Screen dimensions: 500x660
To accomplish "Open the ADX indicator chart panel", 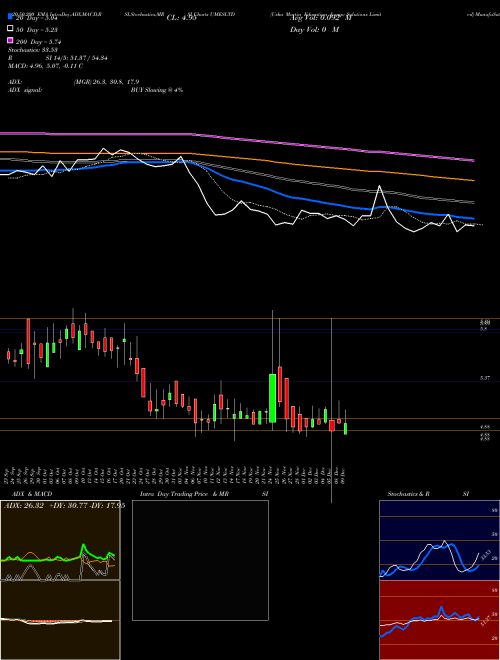I will click(x=60, y=540).
